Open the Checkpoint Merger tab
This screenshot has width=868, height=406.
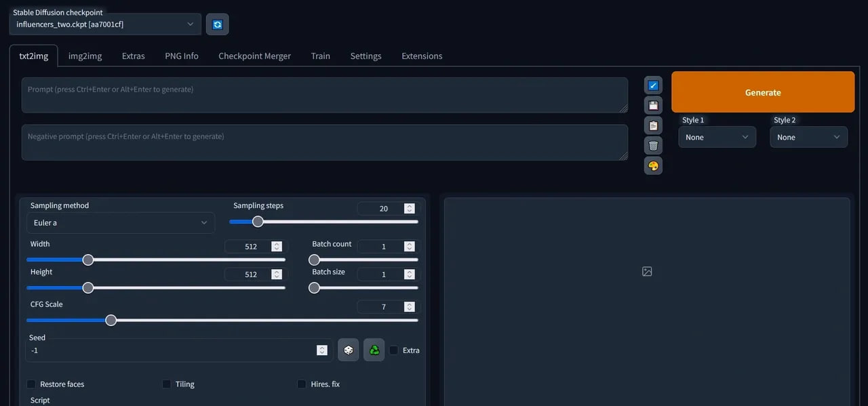click(254, 56)
